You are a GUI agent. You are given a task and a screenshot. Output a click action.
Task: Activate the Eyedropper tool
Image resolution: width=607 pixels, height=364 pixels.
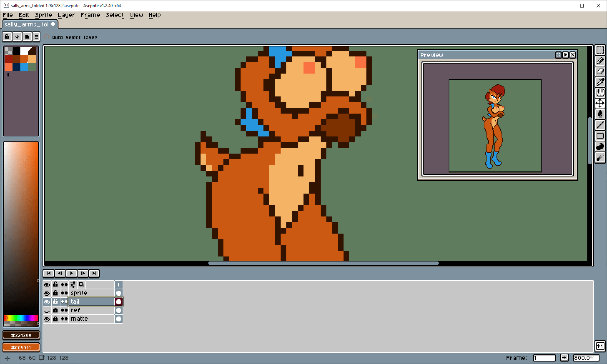pyautogui.click(x=600, y=82)
